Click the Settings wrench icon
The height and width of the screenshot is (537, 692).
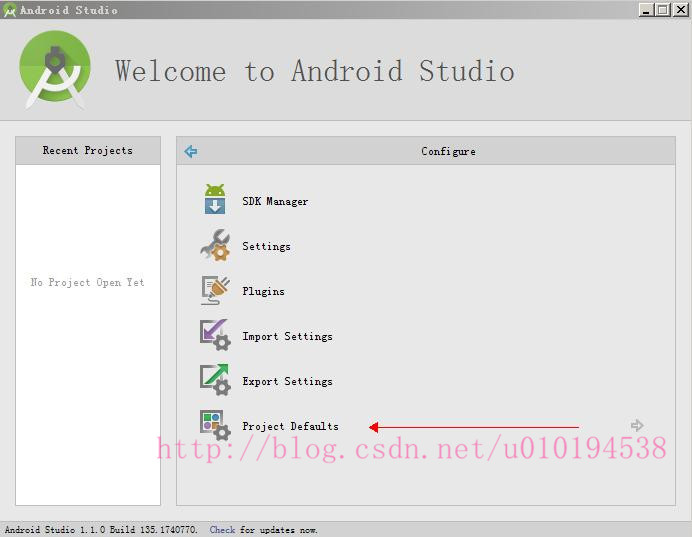click(x=215, y=245)
